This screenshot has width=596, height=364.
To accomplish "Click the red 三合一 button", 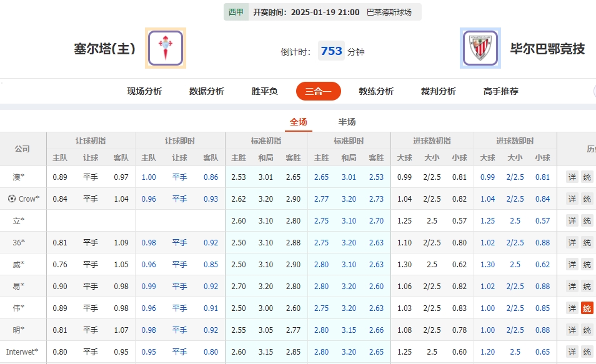I will (x=318, y=91).
